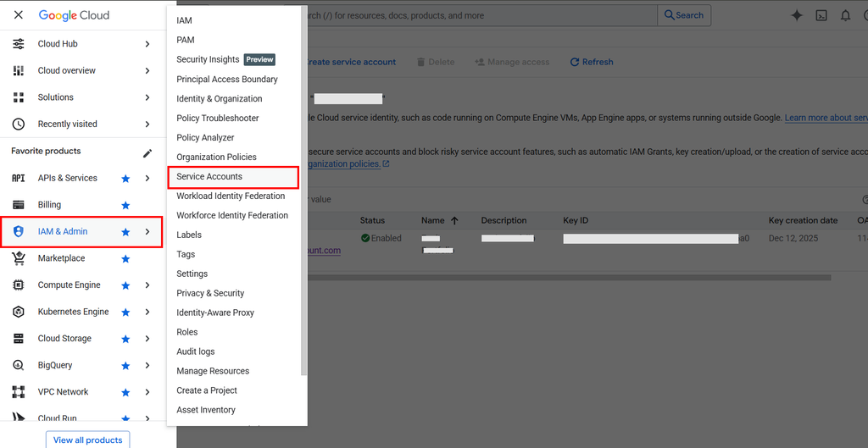Click the APIs & Services API icon
868x448 pixels.
click(19, 178)
